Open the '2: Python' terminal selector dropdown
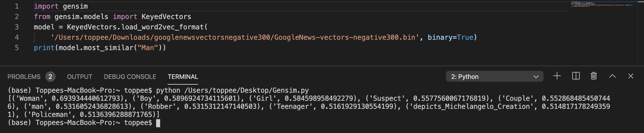The height and width of the screenshot is (133, 644). coord(494,77)
